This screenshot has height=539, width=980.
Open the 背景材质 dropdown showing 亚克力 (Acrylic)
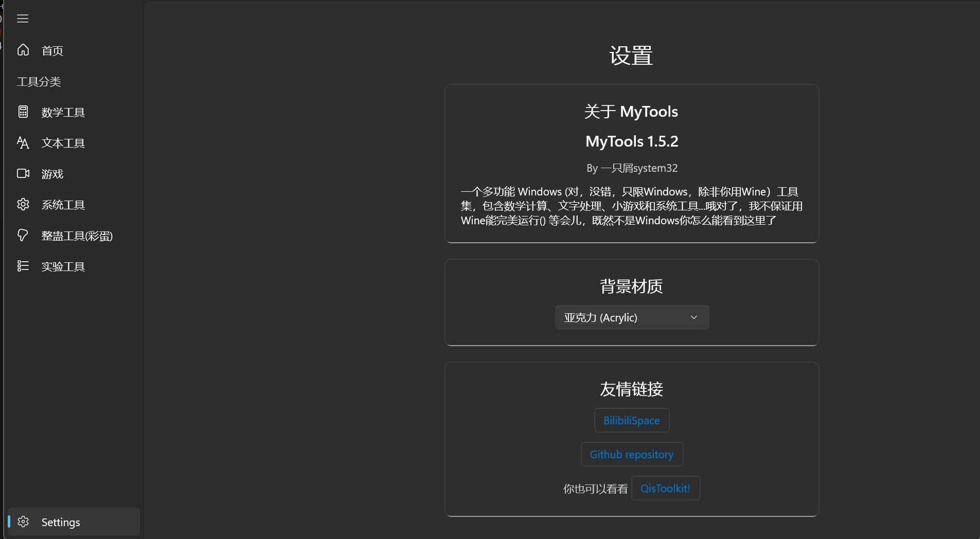(x=632, y=317)
